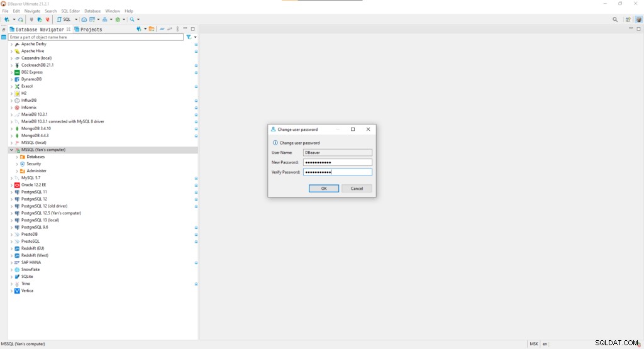The height and width of the screenshot is (349, 644).
Task: Click the green bug debug icon
Action: point(118,19)
